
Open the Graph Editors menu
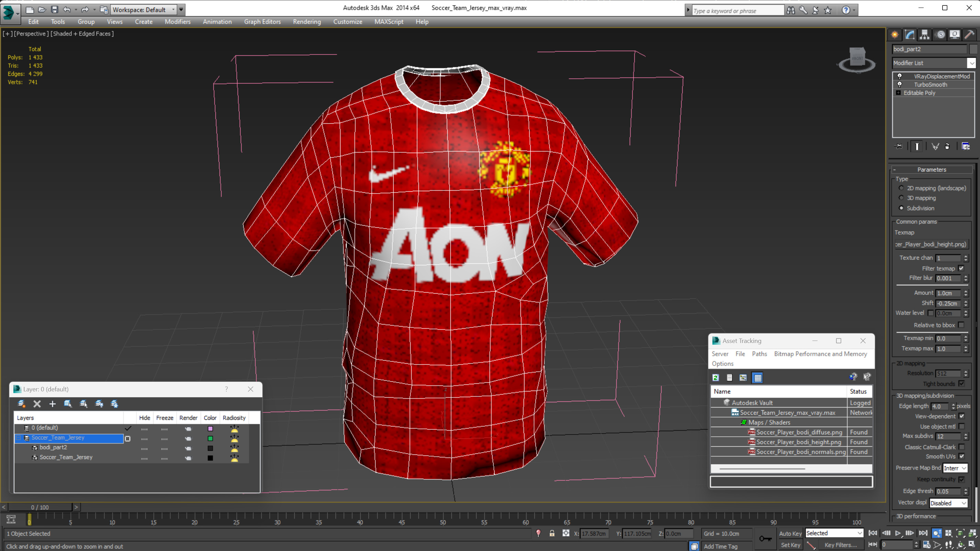pos(262,22)
